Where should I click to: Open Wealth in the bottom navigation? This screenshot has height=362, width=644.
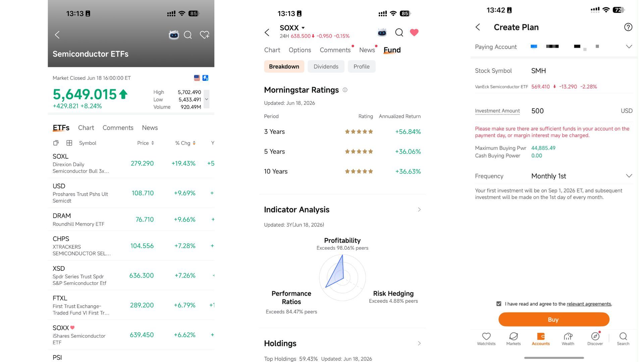pos(568,339)
